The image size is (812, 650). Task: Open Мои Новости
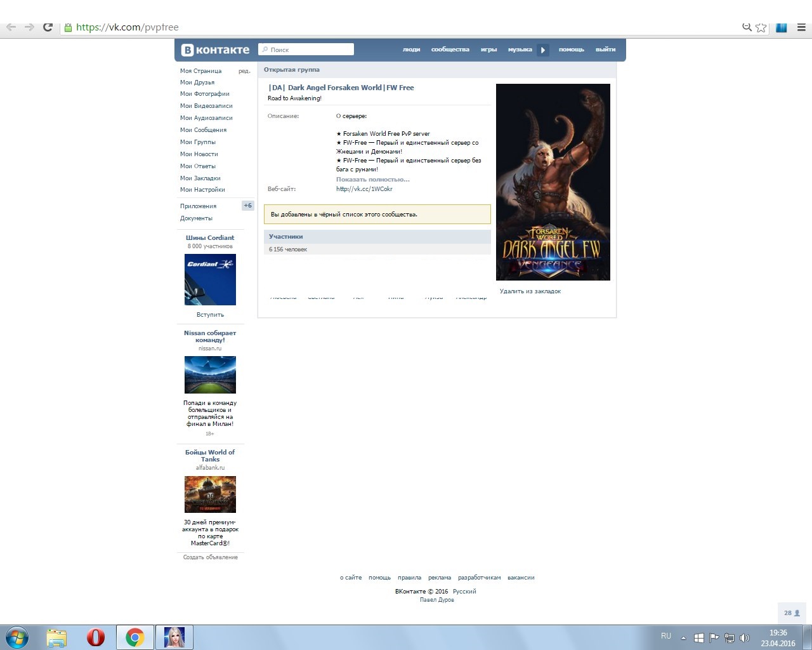199,154
